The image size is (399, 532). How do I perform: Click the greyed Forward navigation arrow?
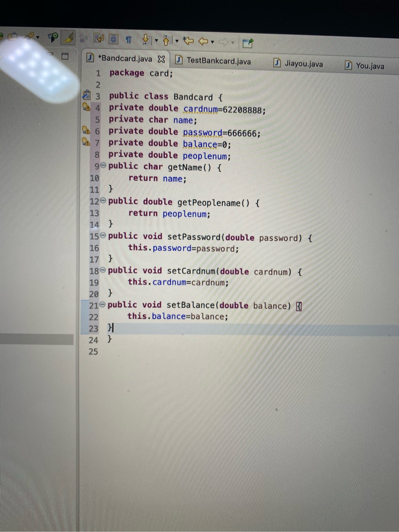click(x=224, y=42)
